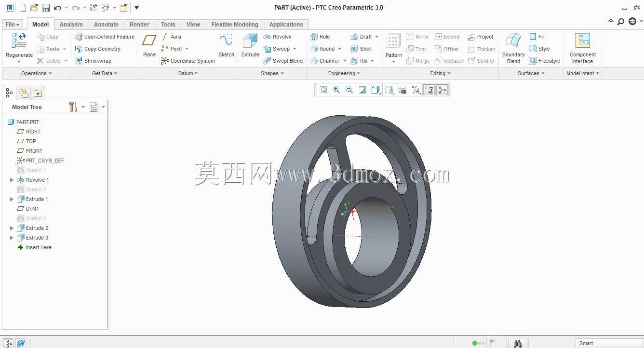Expand the Revolve 1 feature
Image resolution: width=644 pixels, height=348 pixels.
click(12, 180)
